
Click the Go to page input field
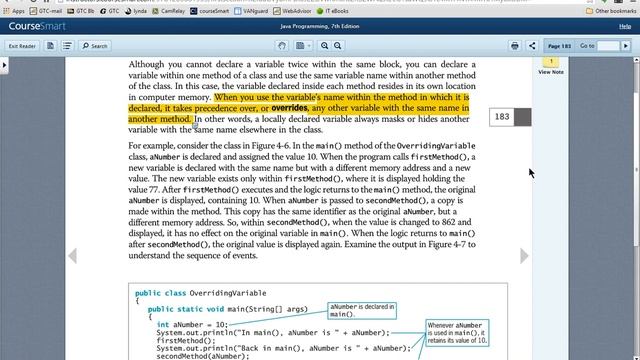[x=608, y=46]
